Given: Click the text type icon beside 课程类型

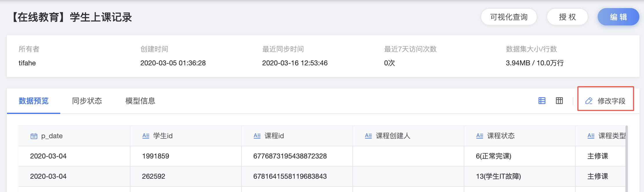Looking at the screenshot, I should pyautogui.click(x=591, y=136).
